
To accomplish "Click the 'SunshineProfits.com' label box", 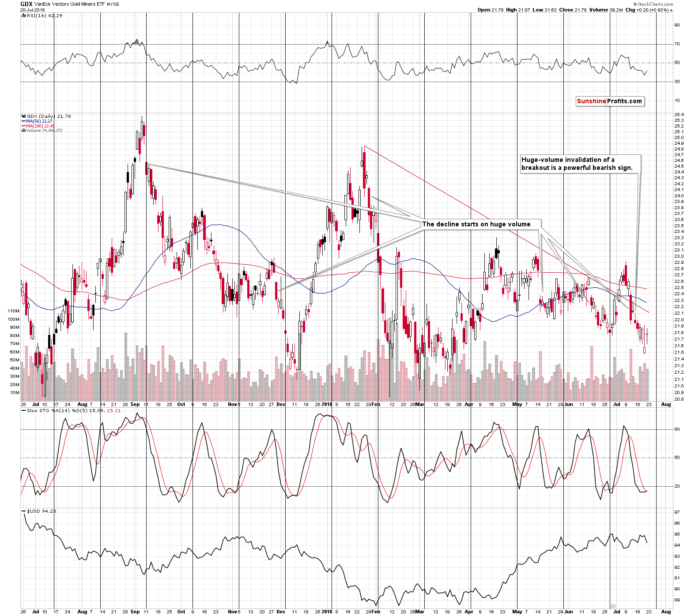I will click(610, 101).
